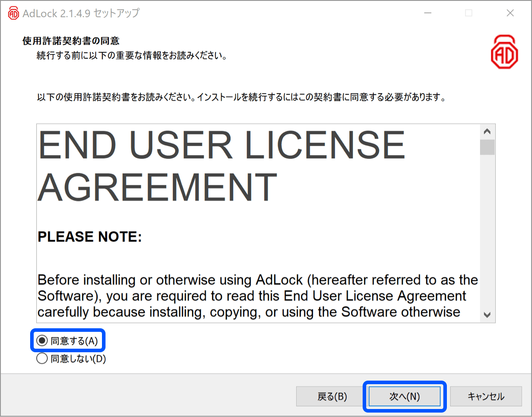
Task: Cancel installation with the キャンセル button
Action: pyautogui.click(x=485, y=397)
